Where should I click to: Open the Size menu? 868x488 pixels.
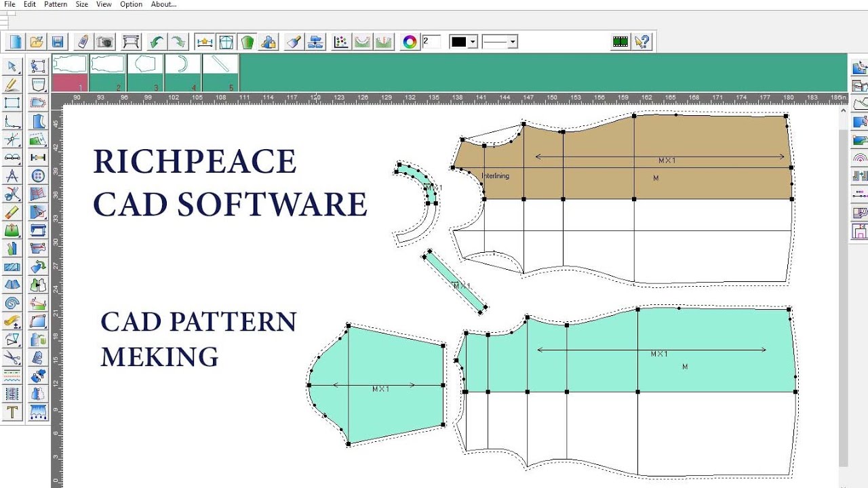coord(81,4)
